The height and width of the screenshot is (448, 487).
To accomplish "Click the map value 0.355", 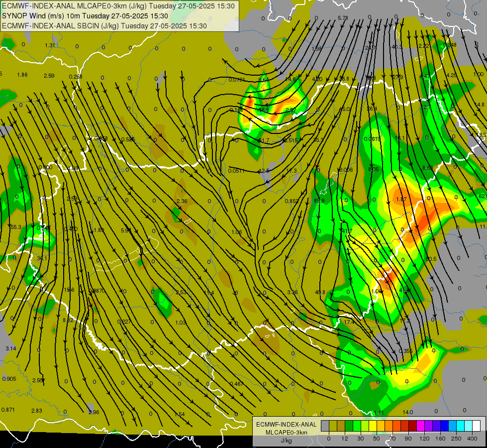I will pyautogui.click(x=405, y=351).
